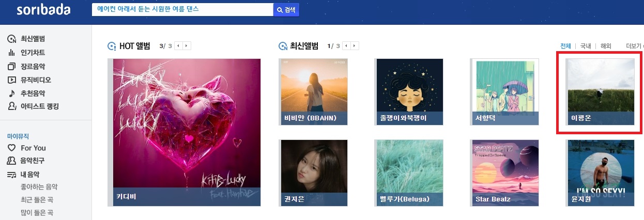The image size is (644, 220).
Task: Show previous HOT 앨범 page arrow
Action: click(x=178, y=46)
